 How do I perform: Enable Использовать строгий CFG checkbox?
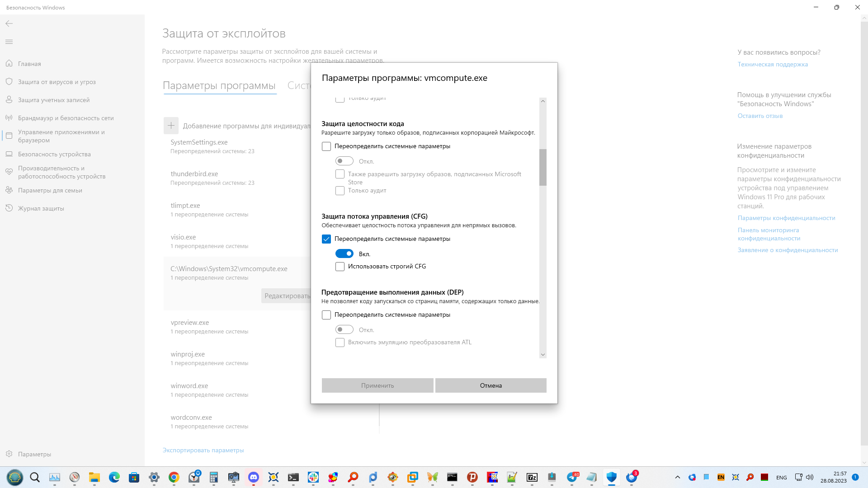tap(340, 267)
